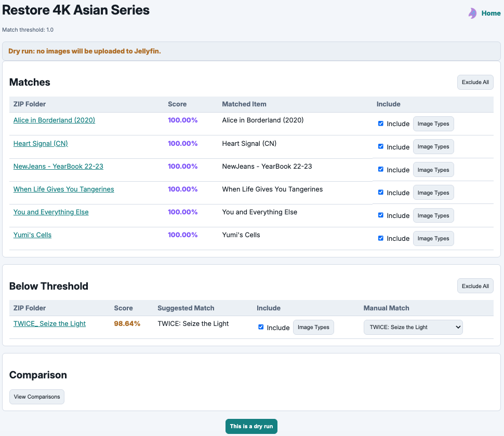
Task: Click the Suggested Match column header
Action: tap(186, 308)
